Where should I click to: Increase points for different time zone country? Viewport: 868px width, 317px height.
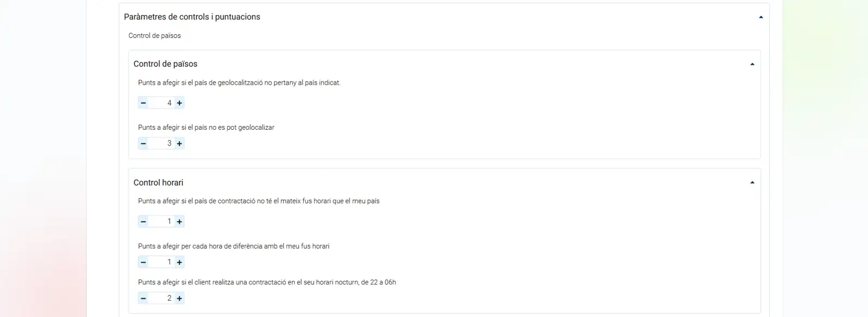[x=180, y=221]
